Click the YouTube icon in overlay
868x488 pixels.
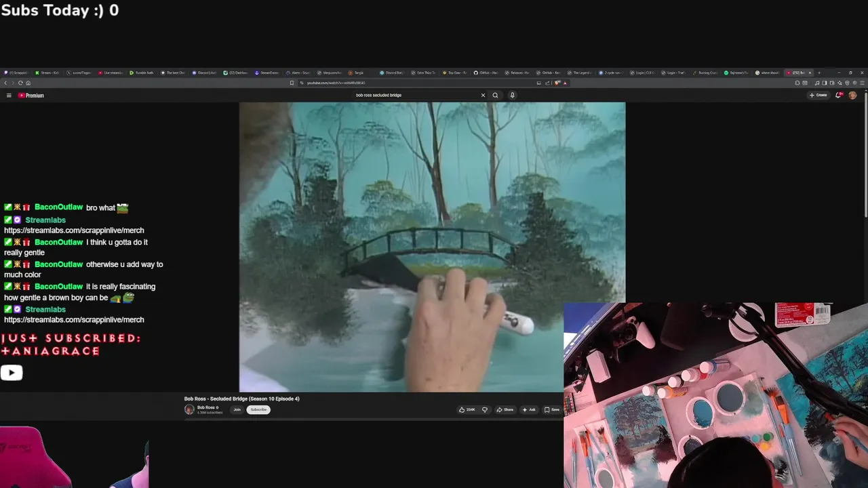click(x=12, y=373)
